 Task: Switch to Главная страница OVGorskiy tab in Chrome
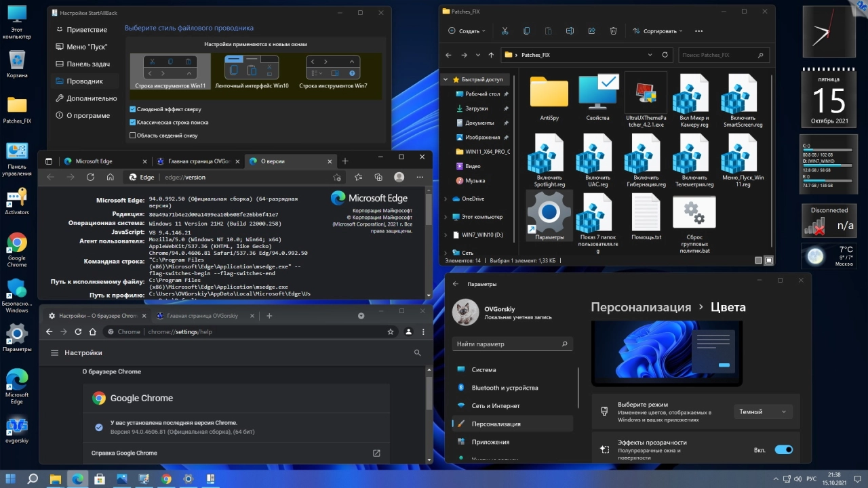205,316
